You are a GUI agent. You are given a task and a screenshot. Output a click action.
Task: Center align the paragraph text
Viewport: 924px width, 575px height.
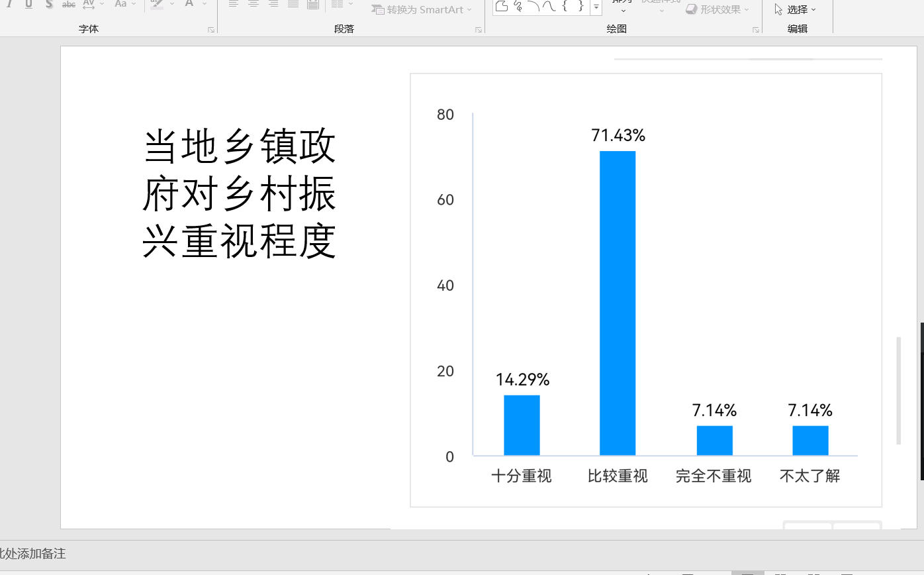coord(254,4)
